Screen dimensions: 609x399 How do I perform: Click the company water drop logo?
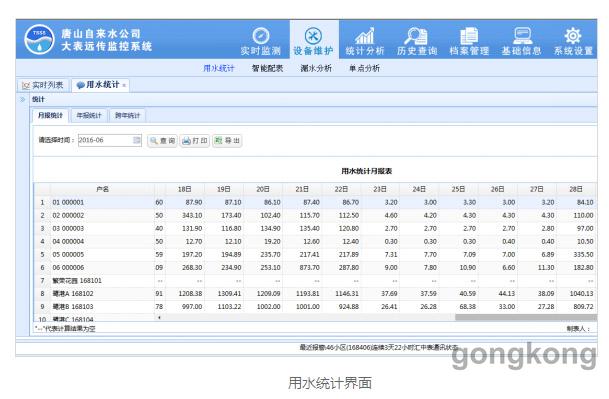[39, 40]
